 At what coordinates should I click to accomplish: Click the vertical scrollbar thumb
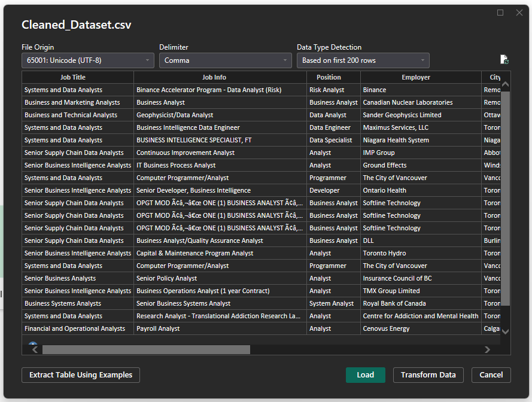505,198
